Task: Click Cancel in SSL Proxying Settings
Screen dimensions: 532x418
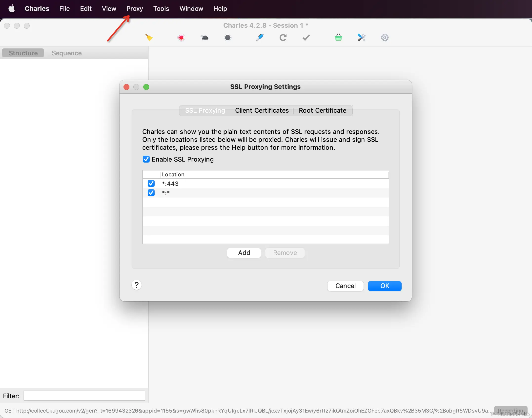Action: click(345, 286)
